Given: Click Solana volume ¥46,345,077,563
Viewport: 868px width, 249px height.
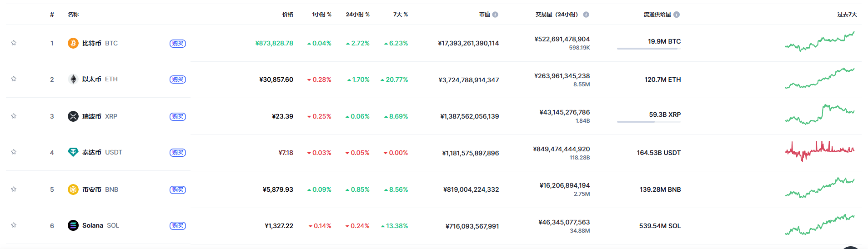Looking at the screenshot, I should [x=564, y=222].
